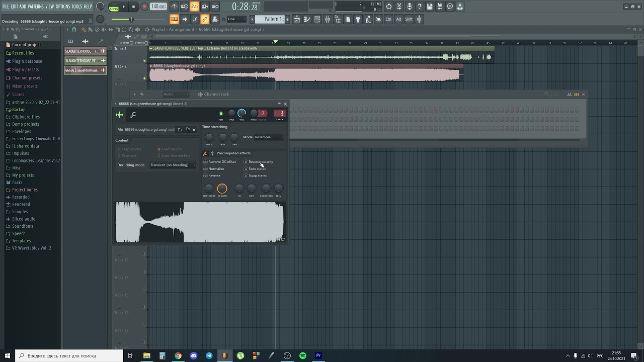Expand the Packs folder in browser
The image size is (644, 362).
17,183
